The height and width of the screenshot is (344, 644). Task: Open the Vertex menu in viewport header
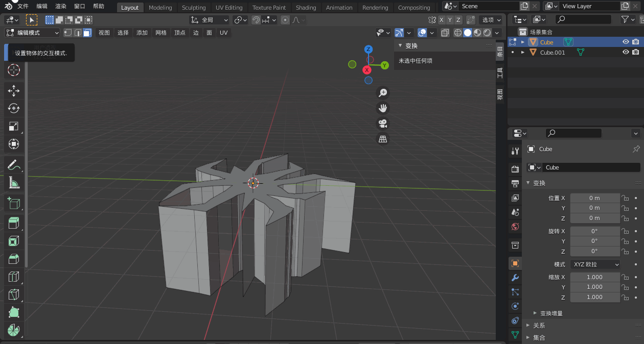pos(180,33)
